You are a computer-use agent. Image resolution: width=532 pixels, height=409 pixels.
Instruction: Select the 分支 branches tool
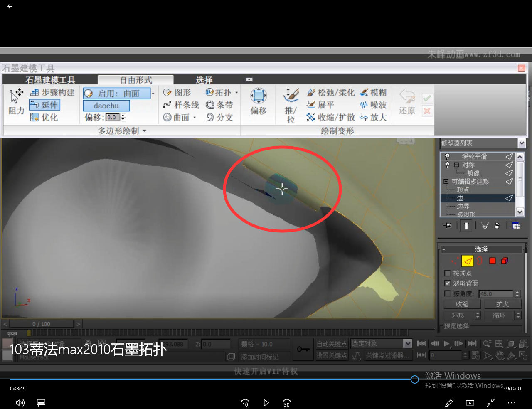(219, 117)
